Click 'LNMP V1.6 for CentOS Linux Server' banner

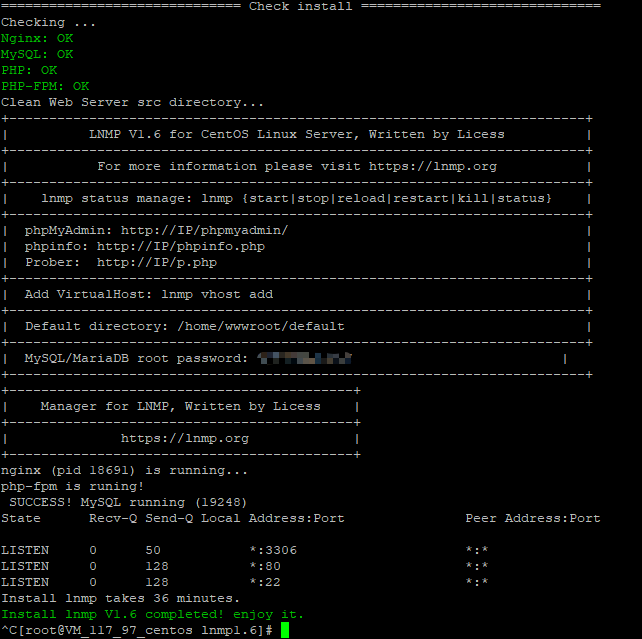click(297, 134)
